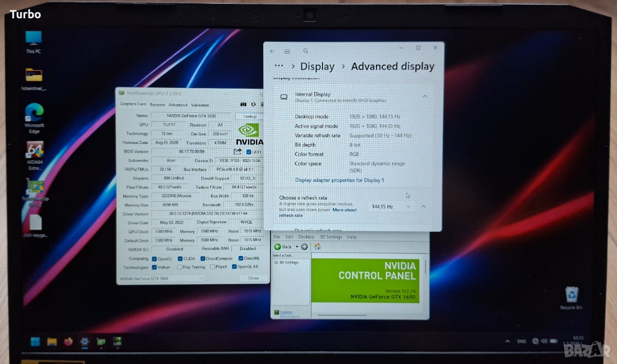This screenshot has width=617, height=364.
Task: Toggle the DirectCompute checkbox
Action: (x=203, y=259)
